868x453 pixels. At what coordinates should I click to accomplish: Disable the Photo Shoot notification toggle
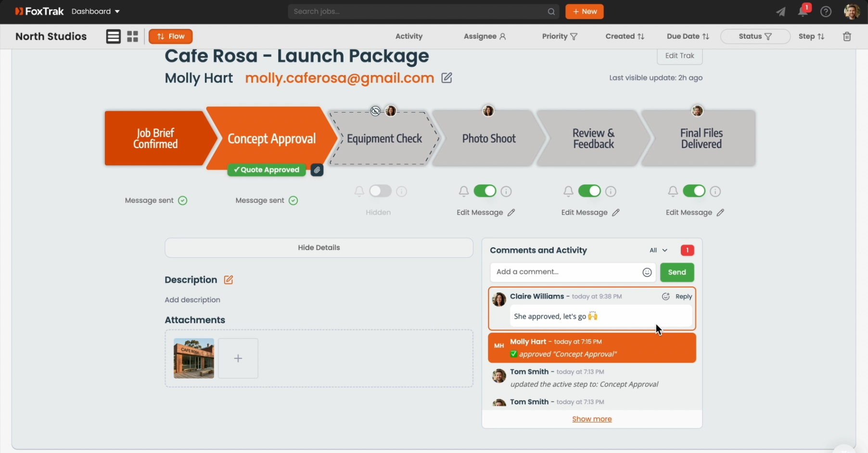tap(485, 191)
